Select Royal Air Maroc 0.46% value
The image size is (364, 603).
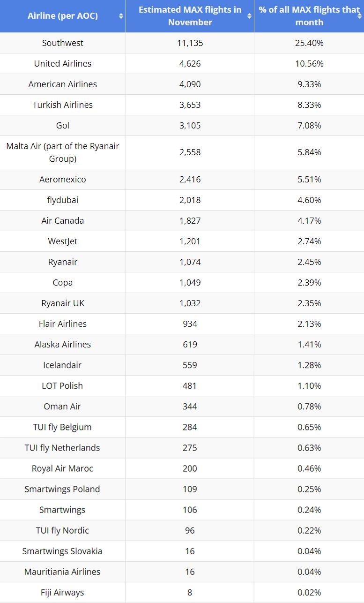[x=309, y=468]
